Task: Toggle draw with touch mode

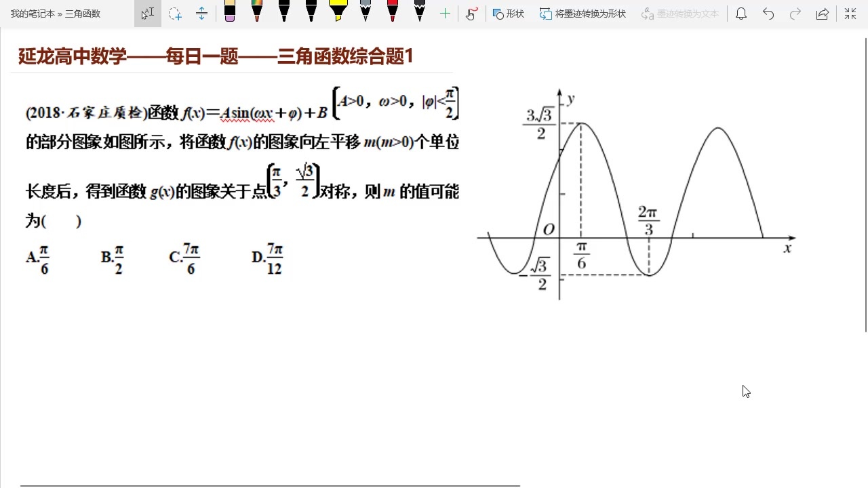Action: pyautogui.click(x=472, y=14)
